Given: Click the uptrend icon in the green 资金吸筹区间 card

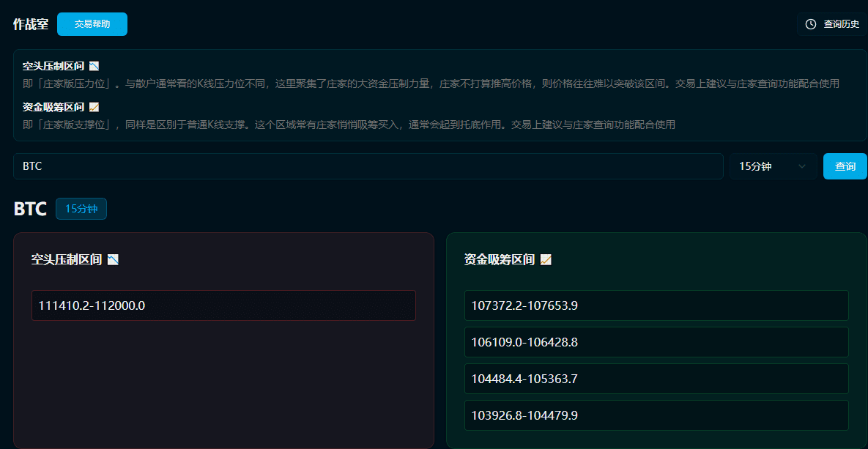Looking at the screenshot, I should (x=546, y=259).
